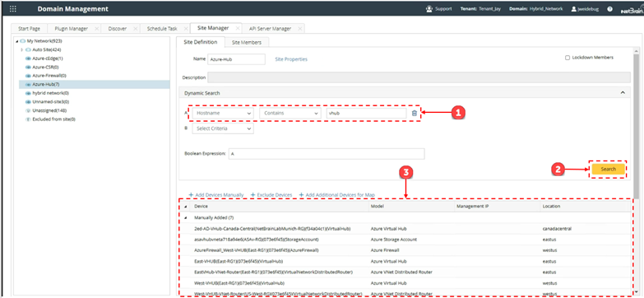The image size is (644, 298).
Task: Click the Boolean Expression input field
Action: [x=327, y=154]
